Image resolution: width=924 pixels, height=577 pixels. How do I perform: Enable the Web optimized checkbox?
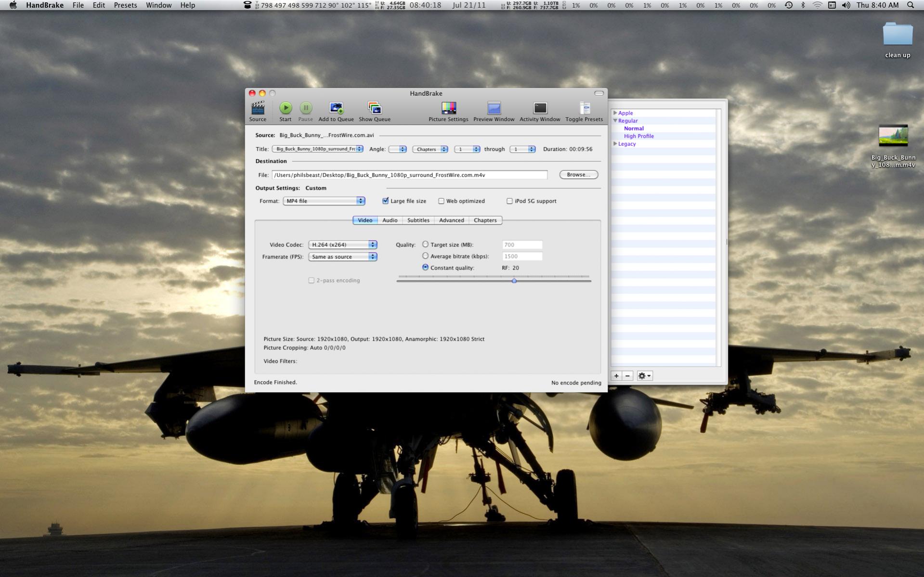pyautogui.click(x=441, y=201)
